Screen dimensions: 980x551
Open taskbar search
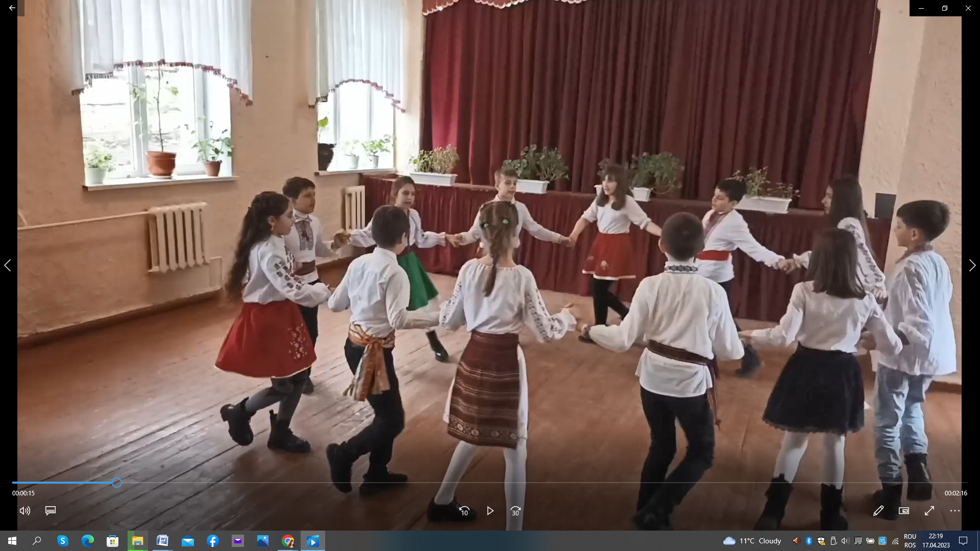click(37, 541)
